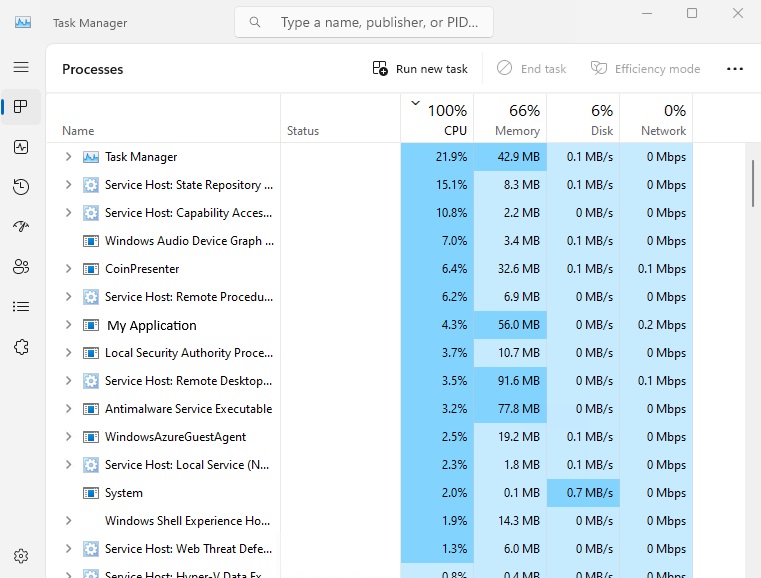Open the three-dot more options menu

[x=735, y=69]
